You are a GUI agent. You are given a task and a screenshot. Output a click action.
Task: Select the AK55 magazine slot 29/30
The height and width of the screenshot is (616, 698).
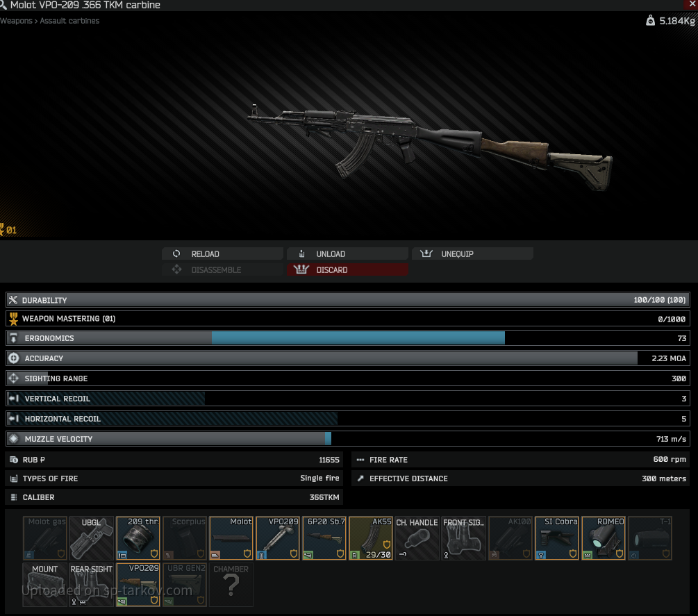(371, 538)
